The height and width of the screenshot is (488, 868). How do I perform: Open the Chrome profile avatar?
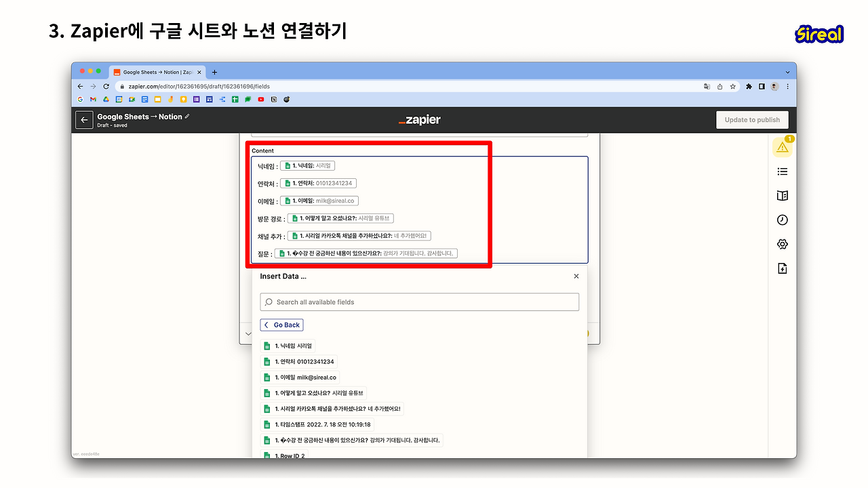click(x=774, y=87)
